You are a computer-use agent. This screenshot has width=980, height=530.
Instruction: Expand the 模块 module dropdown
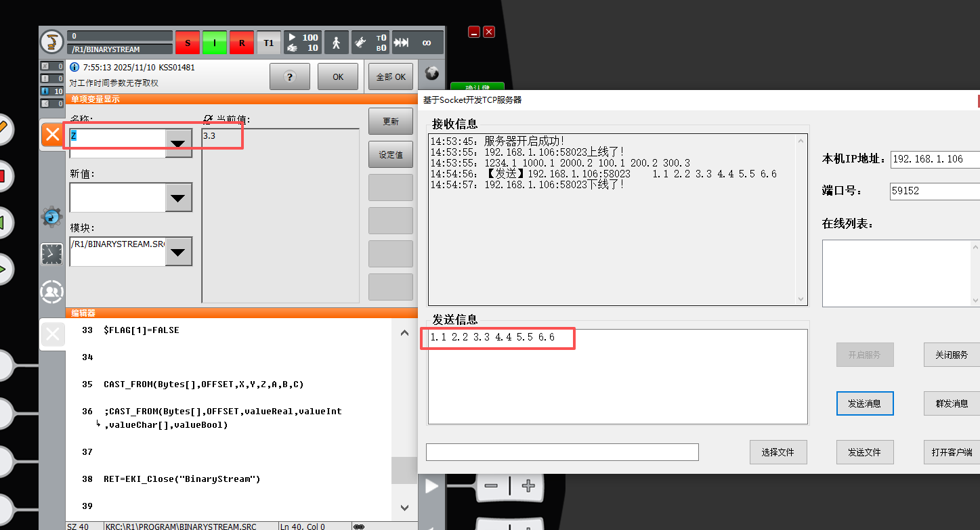tap(179, 251)
